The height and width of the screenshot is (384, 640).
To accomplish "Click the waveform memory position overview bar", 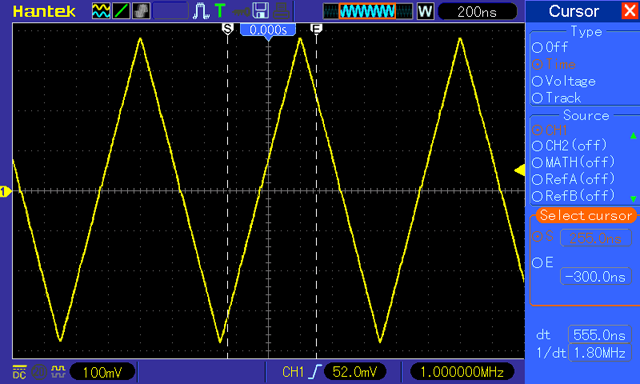I will point(367,11).
